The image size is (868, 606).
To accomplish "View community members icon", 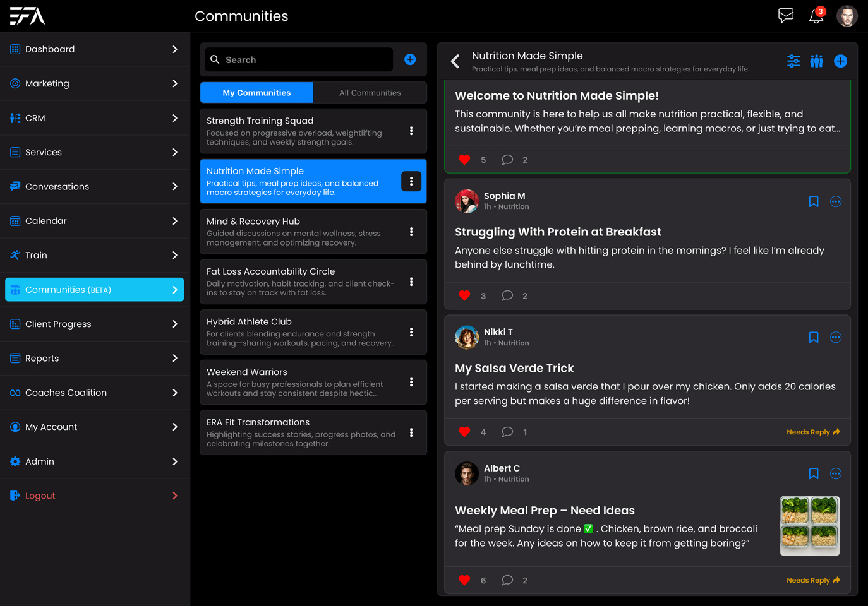I will [817, 61].
